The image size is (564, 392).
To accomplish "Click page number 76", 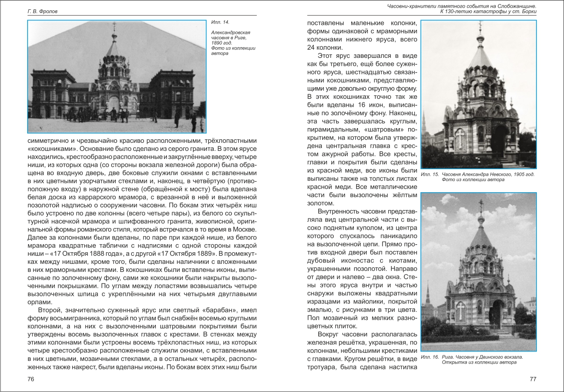I will click(x=31, y=379).
